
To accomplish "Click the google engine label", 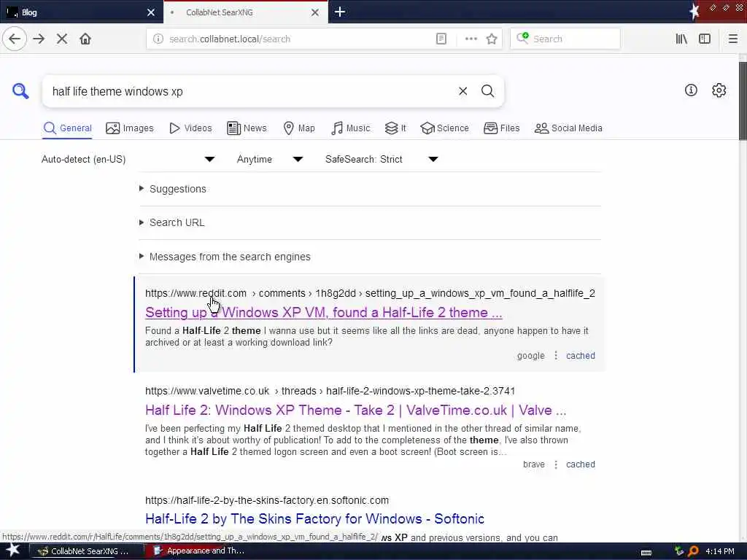I will coord(531,356).
